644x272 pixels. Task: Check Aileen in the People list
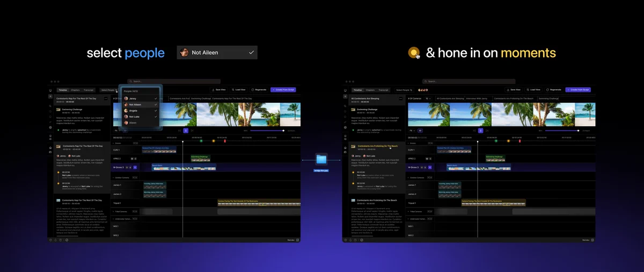point(141,123)
